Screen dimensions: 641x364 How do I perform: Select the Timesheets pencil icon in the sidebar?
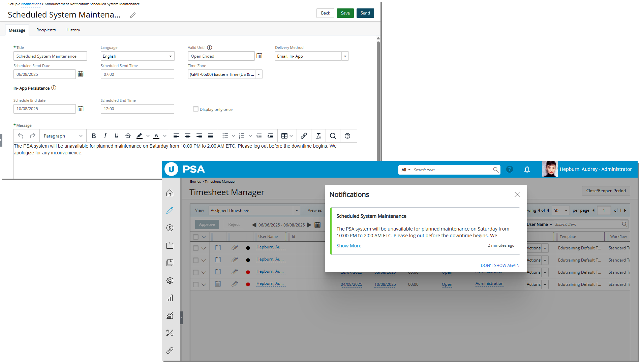pyautogui.click(x=170, y=210)
